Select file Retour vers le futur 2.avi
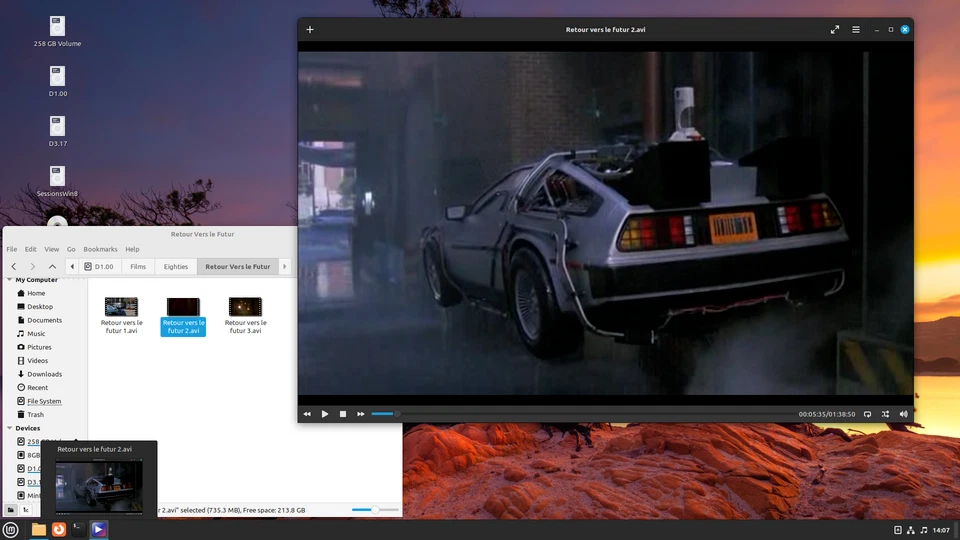 pyautogui.click(x=183, y=316)
